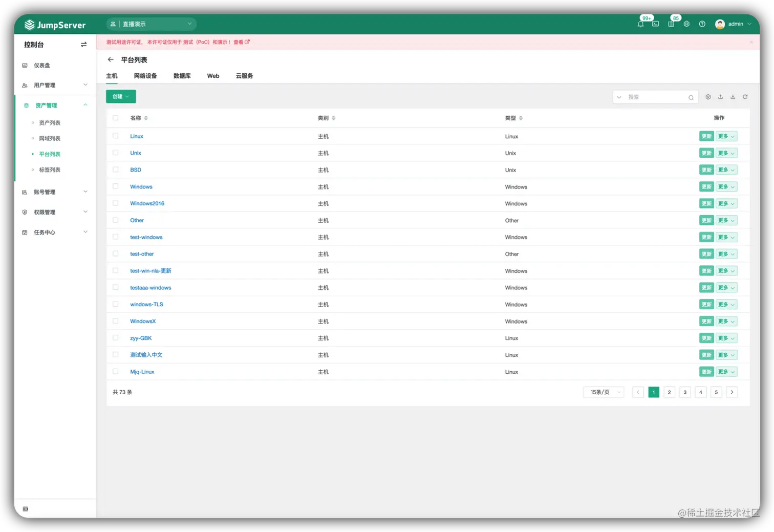Select all rows checkbox in header
The image size is (774, 532).
[x=116, y=118]
